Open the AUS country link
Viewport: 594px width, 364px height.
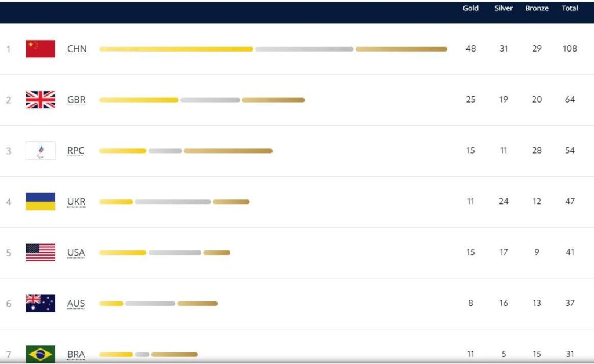pyautogui.click(x=76, y=304)
